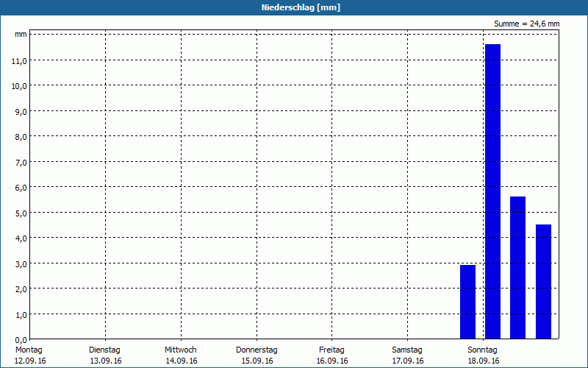Click the Donnerstag day label

[257, 350]
